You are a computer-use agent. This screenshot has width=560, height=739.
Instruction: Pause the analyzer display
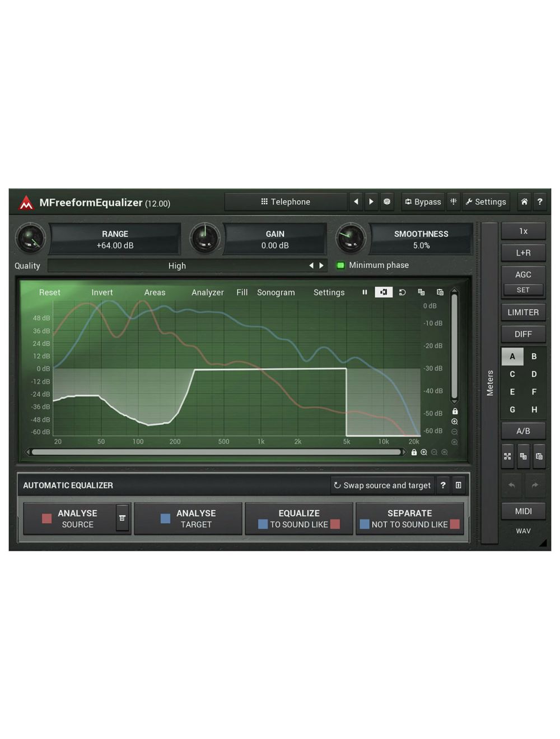coord(365,292)
